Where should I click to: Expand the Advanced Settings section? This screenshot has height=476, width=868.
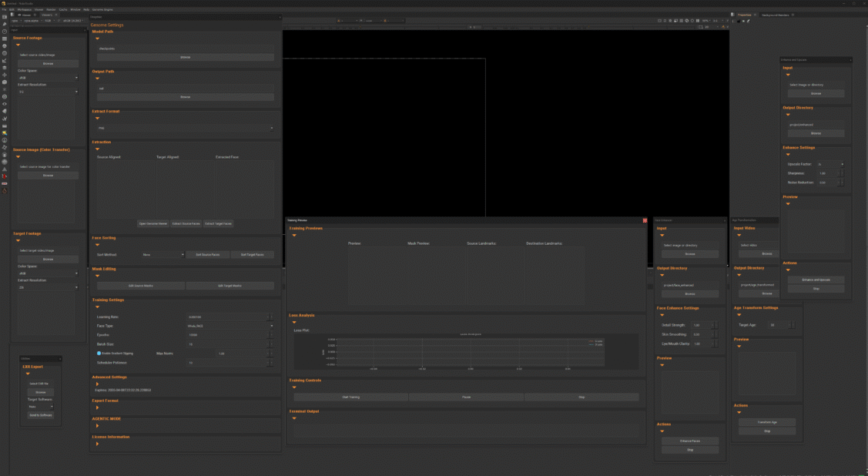pos(97,384)
